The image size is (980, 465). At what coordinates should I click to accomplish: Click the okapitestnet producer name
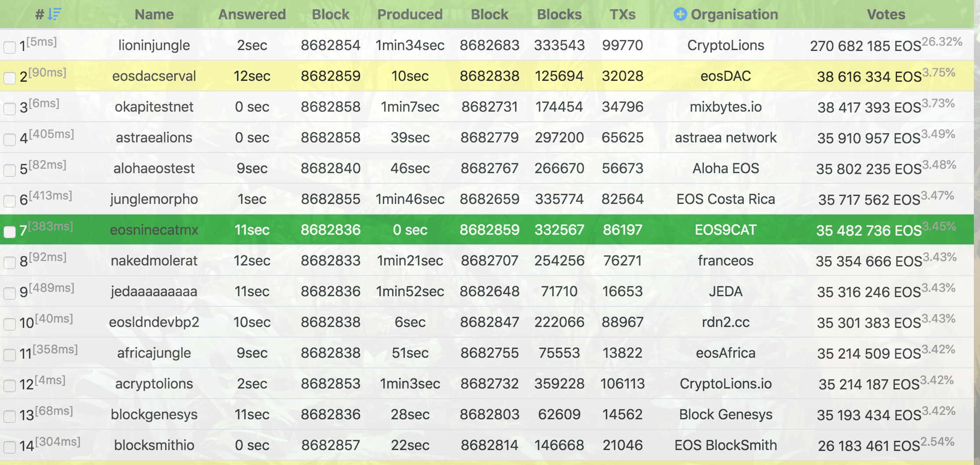(x=154, y=107)
